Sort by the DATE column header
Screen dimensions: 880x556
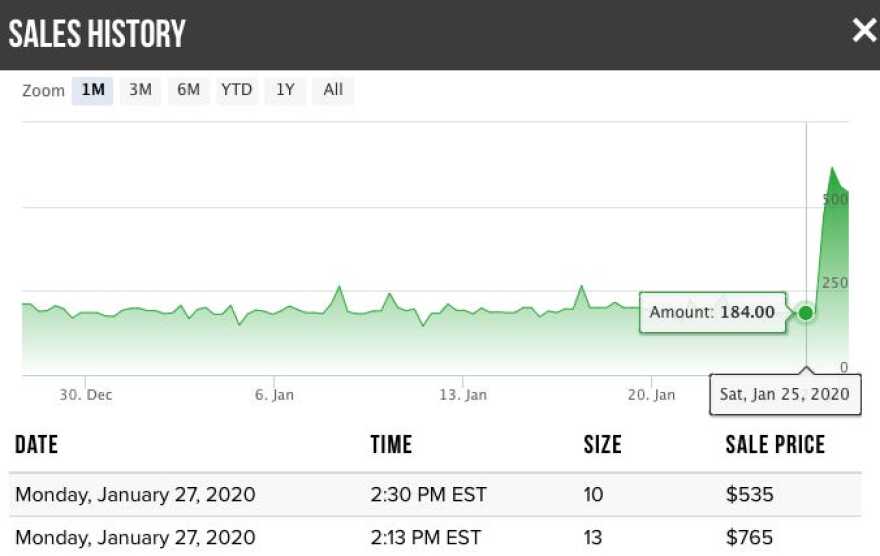pyautogui.click(x=36, y=445)
